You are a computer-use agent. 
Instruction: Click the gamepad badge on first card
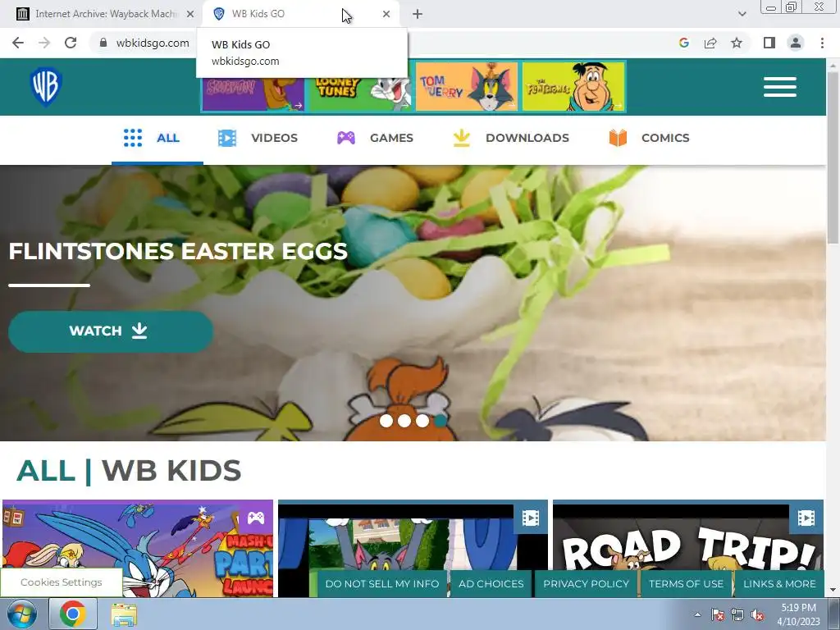[x=256, y=518]
